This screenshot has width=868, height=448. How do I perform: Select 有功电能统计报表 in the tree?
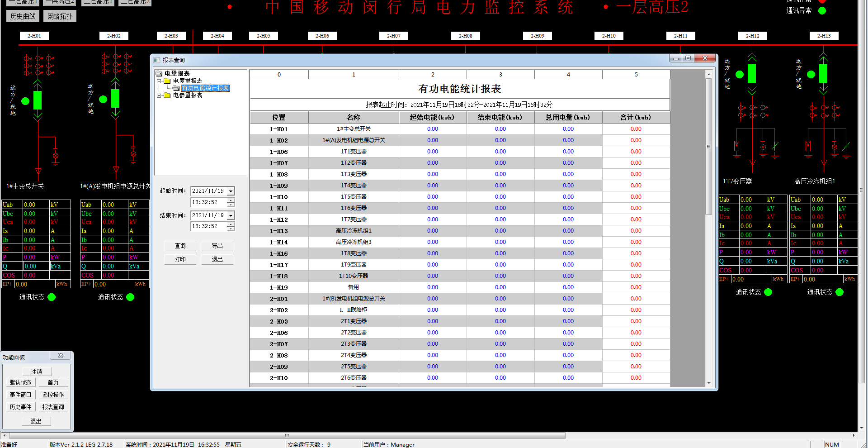click(205, 88)
